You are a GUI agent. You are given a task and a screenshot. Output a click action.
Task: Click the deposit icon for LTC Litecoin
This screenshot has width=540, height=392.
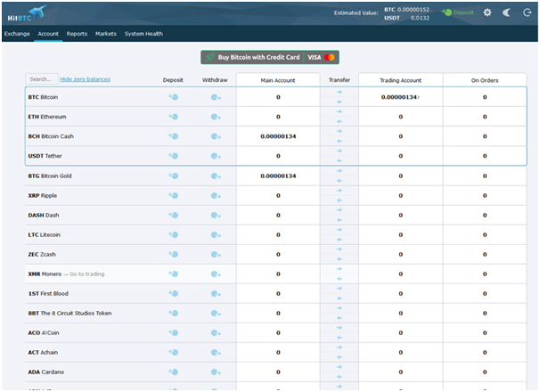(x=173, y=235)
